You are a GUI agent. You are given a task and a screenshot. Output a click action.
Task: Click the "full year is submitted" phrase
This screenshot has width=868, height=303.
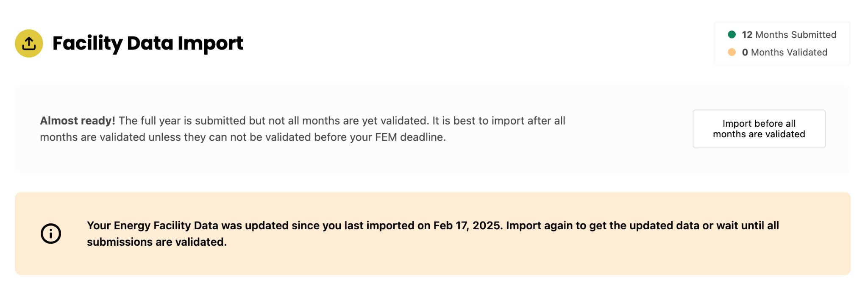[193, 121]
